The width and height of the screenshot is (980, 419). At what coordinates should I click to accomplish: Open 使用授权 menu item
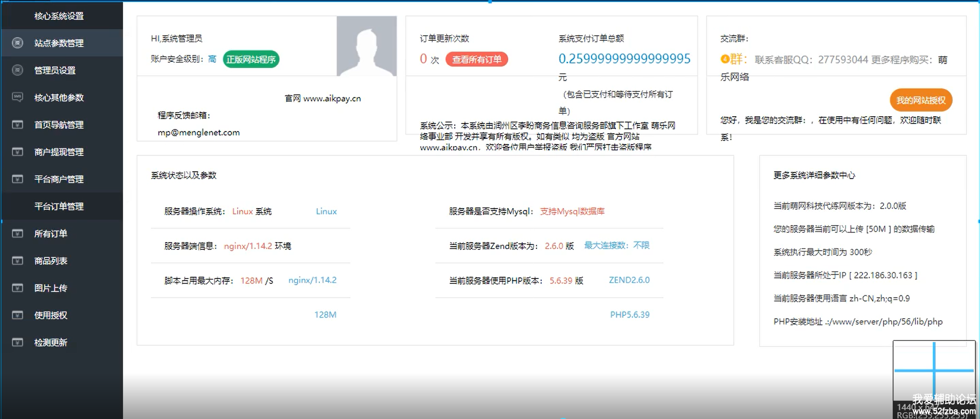(x=50, y=315)
